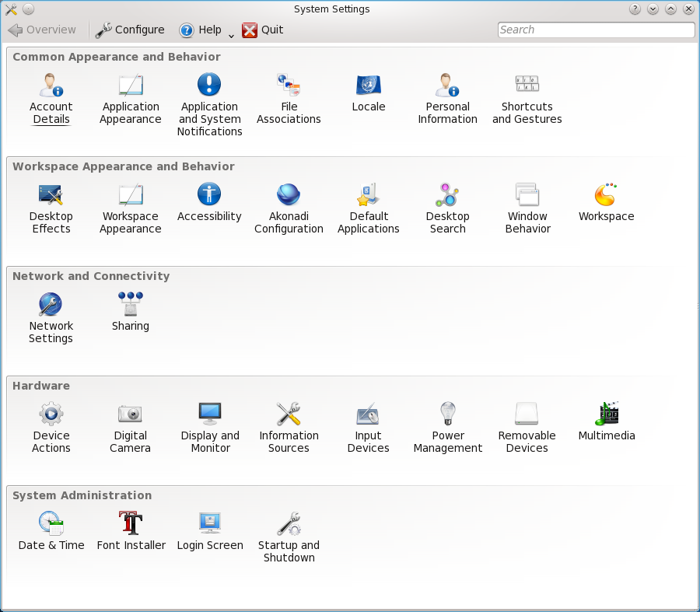Click the Quit toolbar button
The image size is (700, 612).
[263, 30]
